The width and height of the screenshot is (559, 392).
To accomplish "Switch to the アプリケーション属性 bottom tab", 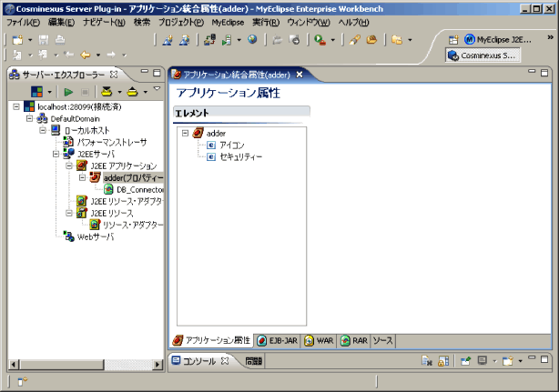I will tap(211, 341).
